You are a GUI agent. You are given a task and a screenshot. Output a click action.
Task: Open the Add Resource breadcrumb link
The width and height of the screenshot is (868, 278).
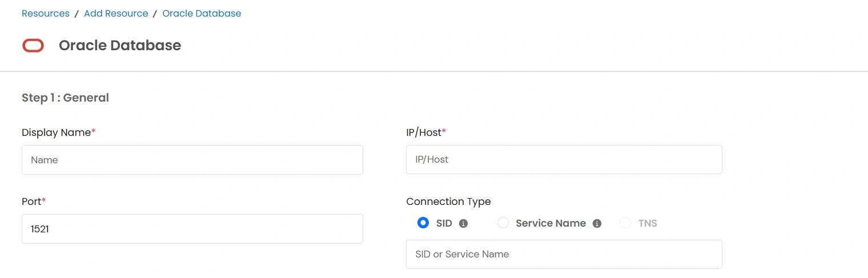click(116, 13)
